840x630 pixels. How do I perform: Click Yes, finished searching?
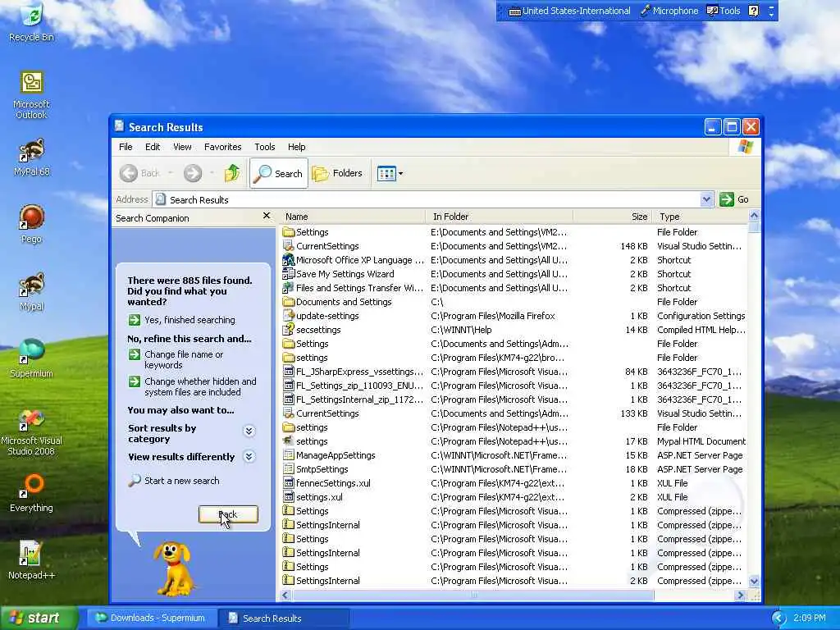[181, 320]
